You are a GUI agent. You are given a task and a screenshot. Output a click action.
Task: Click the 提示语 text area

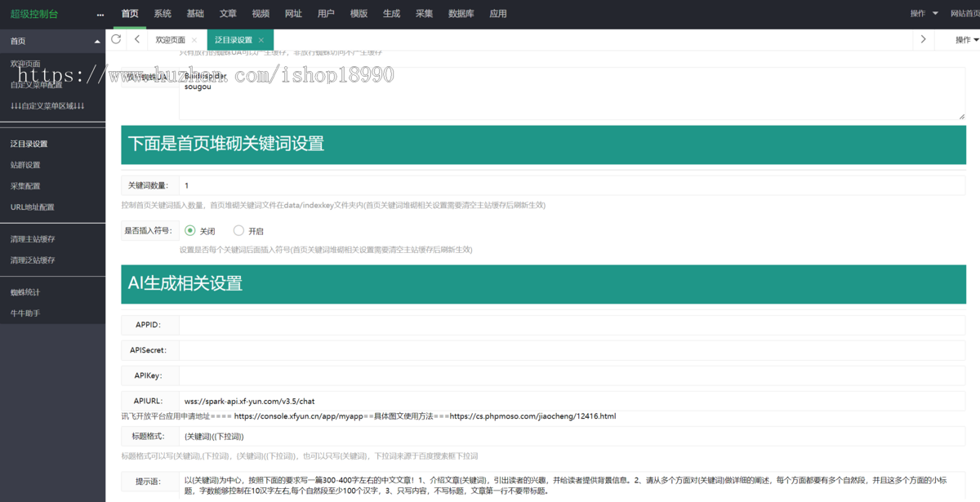572,486
